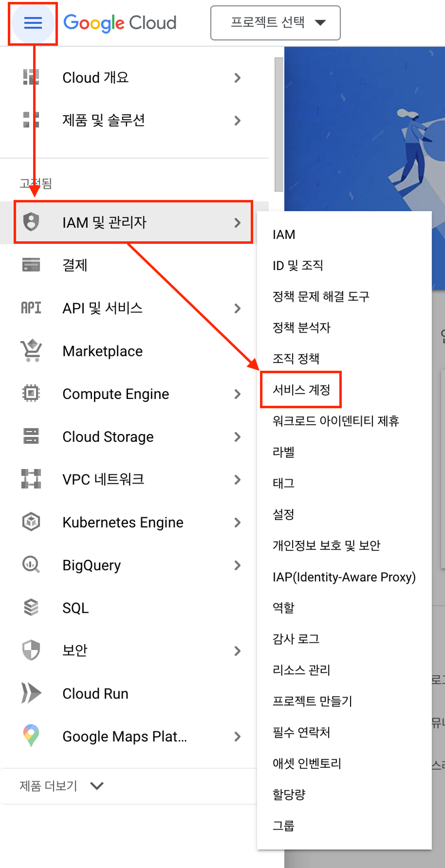Select 서비스 계정 in the submenu
This screenshot has height=868, width=445.
coord(301,390)
